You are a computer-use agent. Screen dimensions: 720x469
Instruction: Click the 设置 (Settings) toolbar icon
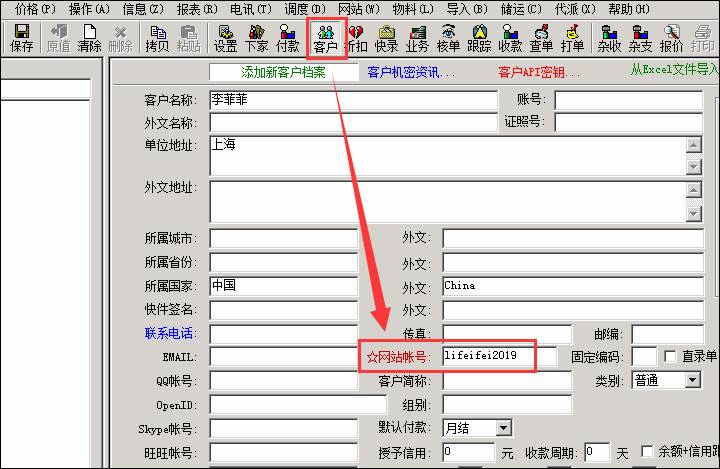point(225,38)
